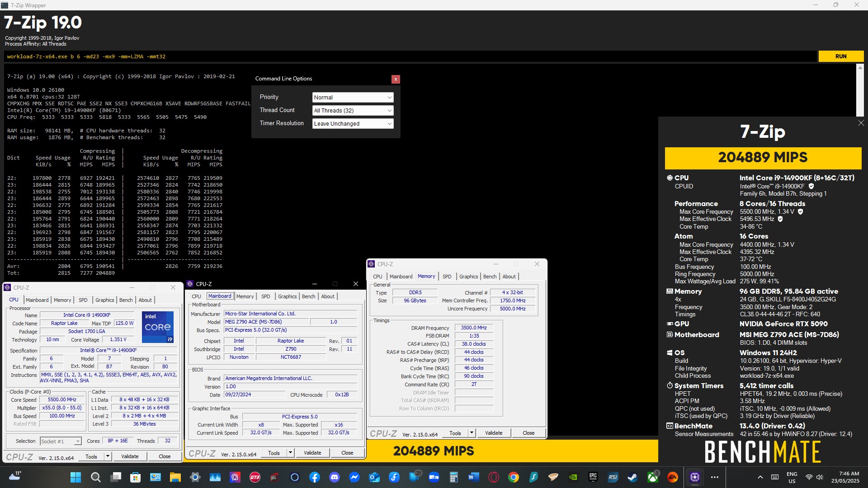Open the Windows Start menu
Image resolution: width=868 pixels, height=488 pixels.
click(75, 477)
